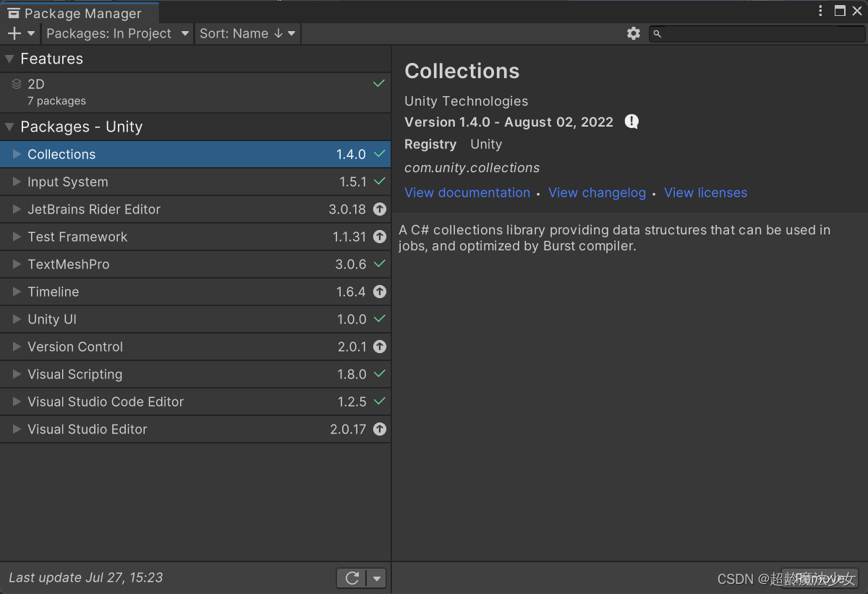Select the Visual Scripting package
Viewport: 868px width, 594px height.
195,374
